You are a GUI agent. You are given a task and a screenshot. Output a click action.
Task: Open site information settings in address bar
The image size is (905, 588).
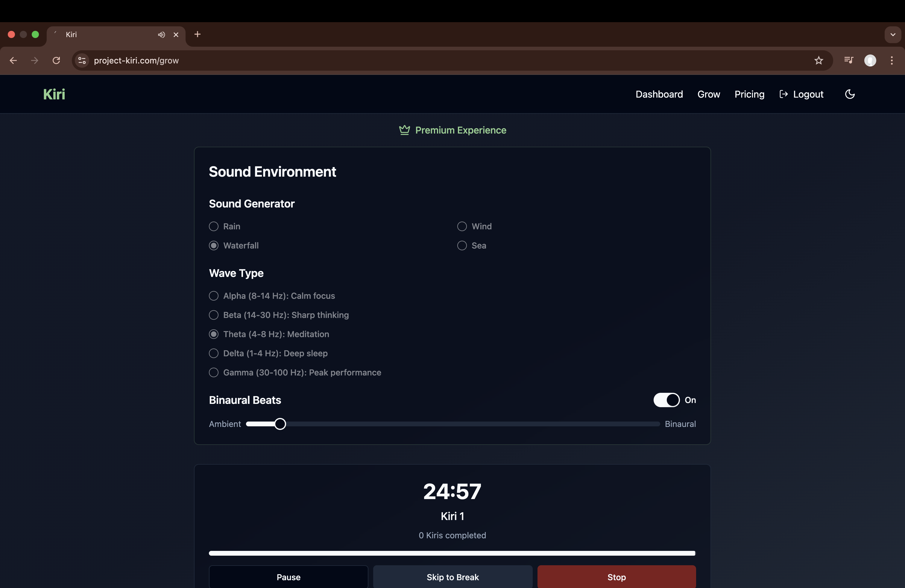(x=81, y=60)
